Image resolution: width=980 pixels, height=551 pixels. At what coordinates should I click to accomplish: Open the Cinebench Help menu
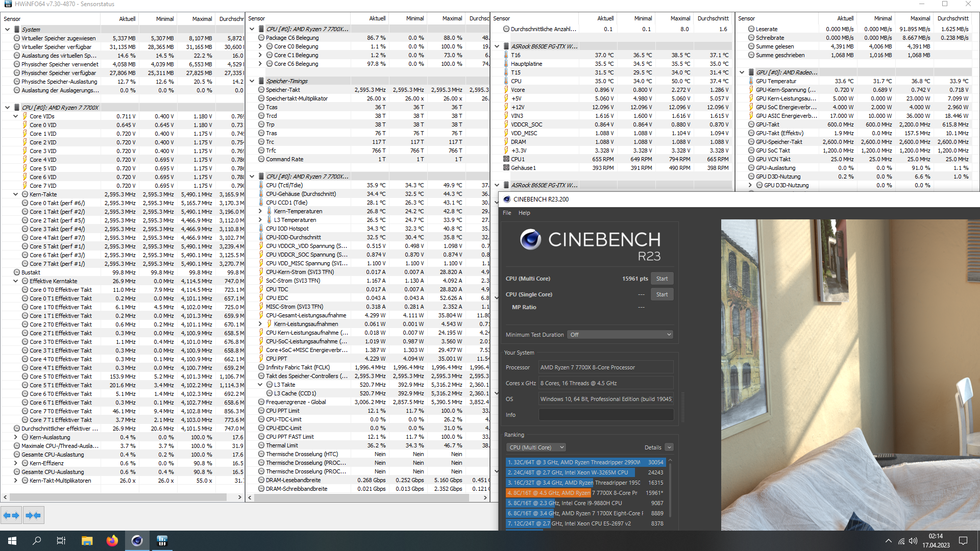(524, 213)
